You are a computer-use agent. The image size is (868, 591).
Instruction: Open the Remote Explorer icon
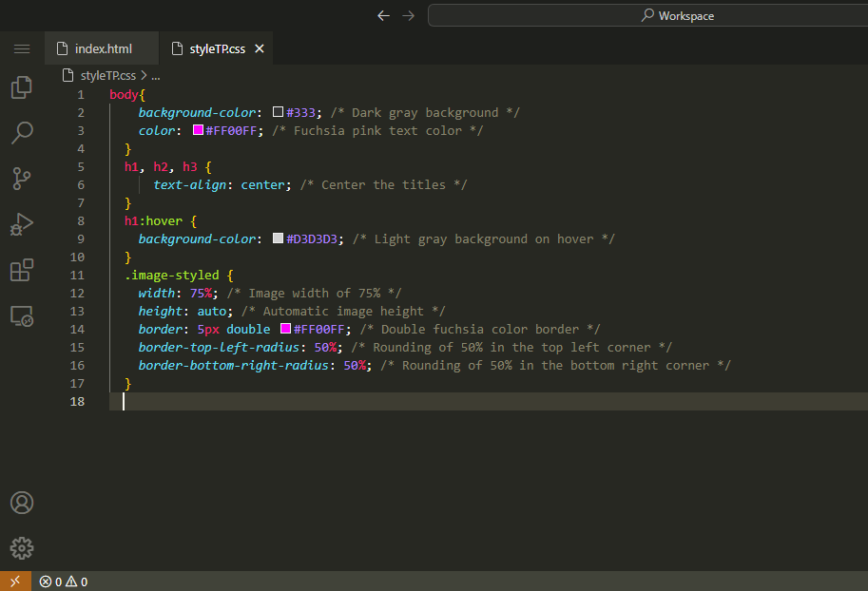click(x=21, y=315)
